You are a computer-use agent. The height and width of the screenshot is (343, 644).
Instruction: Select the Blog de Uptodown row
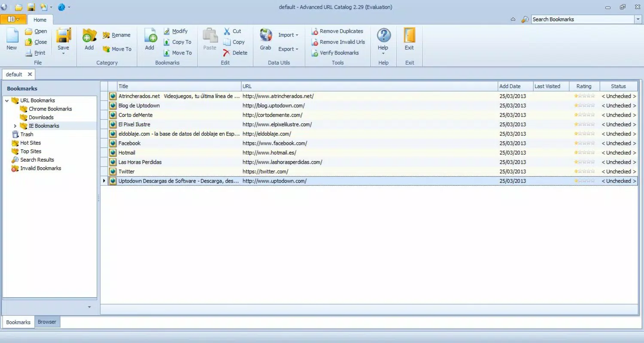click(369, 105)
